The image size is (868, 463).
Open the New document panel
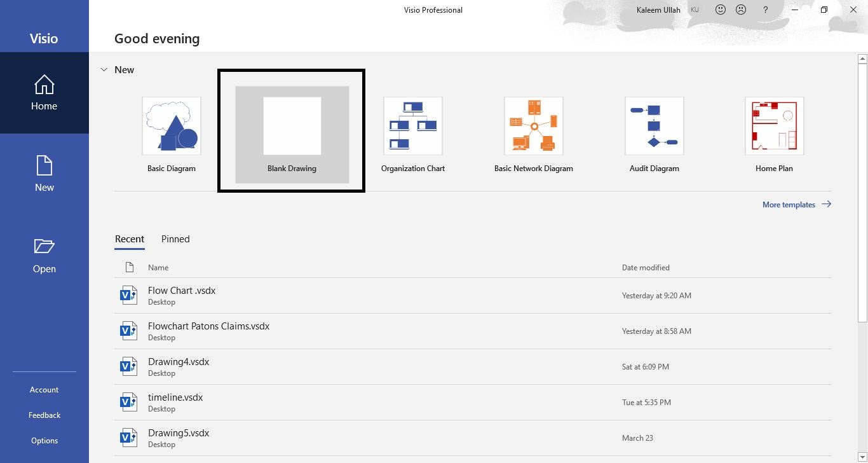(x=44, y=174)
